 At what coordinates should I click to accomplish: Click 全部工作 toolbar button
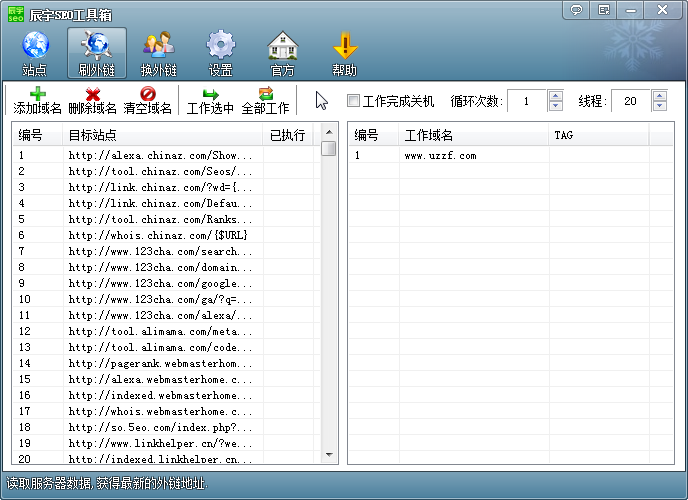point(265,100)
